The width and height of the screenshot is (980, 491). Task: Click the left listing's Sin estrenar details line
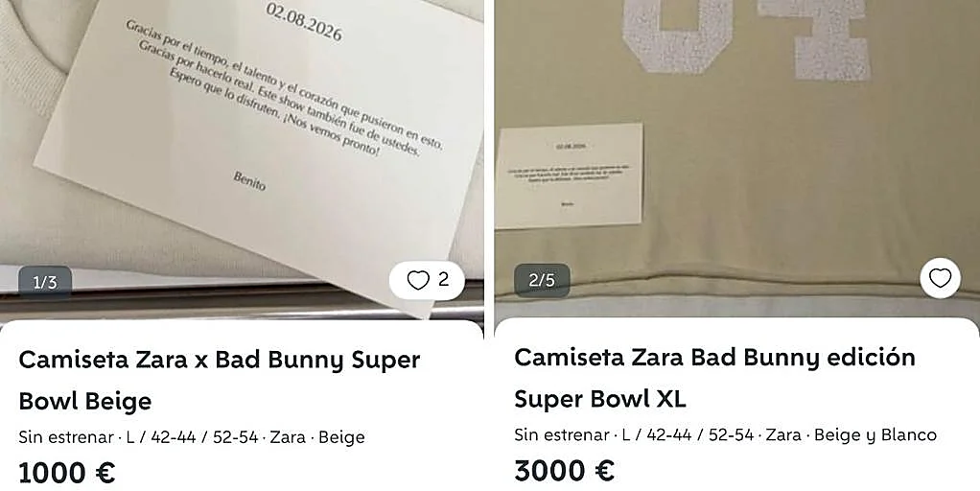pos(192,437)
